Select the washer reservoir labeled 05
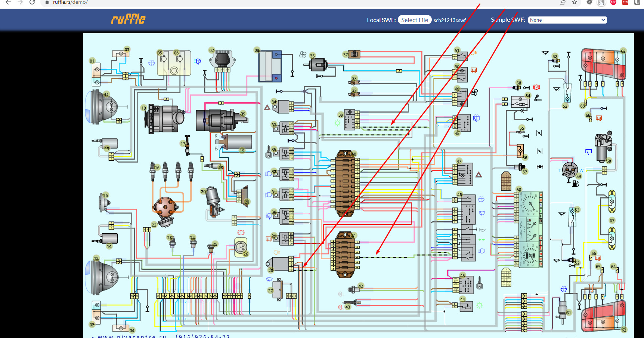This screenshot has height=338, width=644. 174,63
